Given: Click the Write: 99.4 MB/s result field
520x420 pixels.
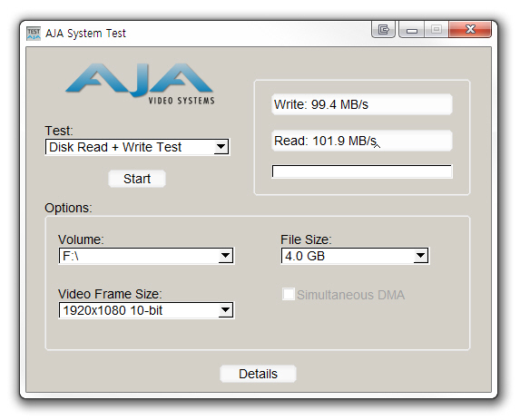Looking at the screenshot, I should [362, 104].
